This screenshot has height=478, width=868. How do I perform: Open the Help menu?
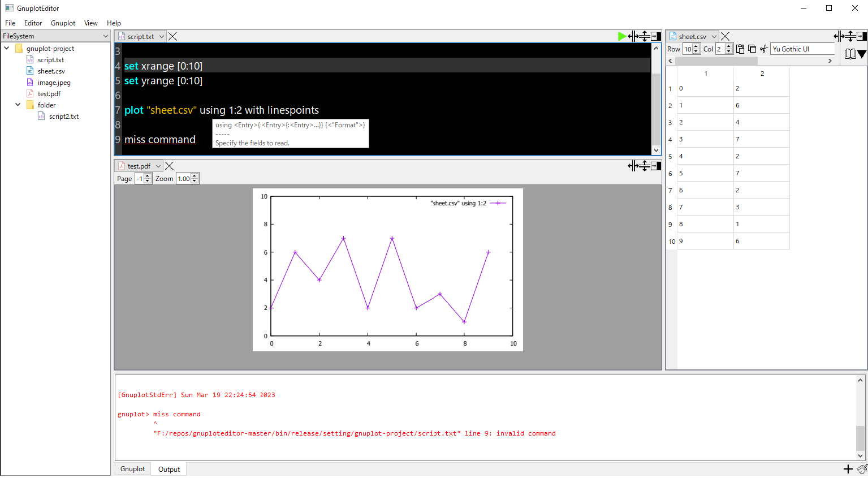[x=114, y=23]
